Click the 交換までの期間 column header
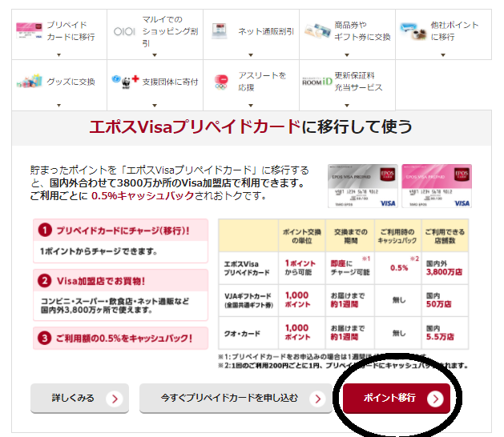The width and height of the screenshot is (504, 437). tap(350, 235)
